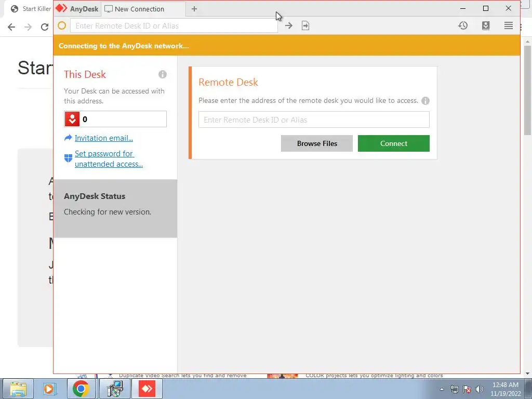
Task: Add a new tab with the plus button
Action: point(194,9)
